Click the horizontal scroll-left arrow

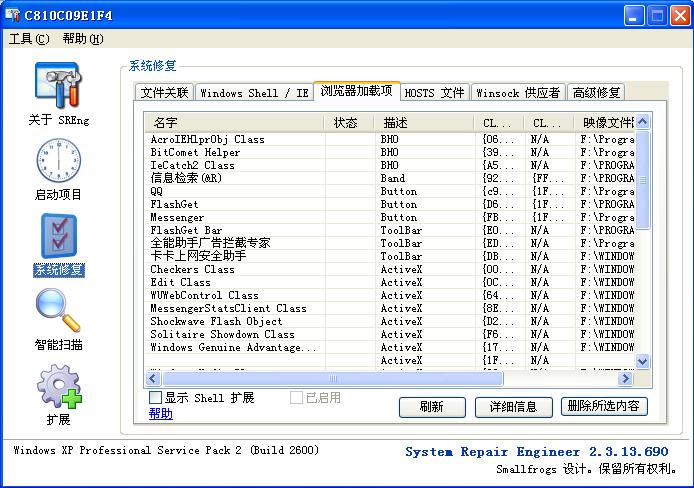(153, 378)
